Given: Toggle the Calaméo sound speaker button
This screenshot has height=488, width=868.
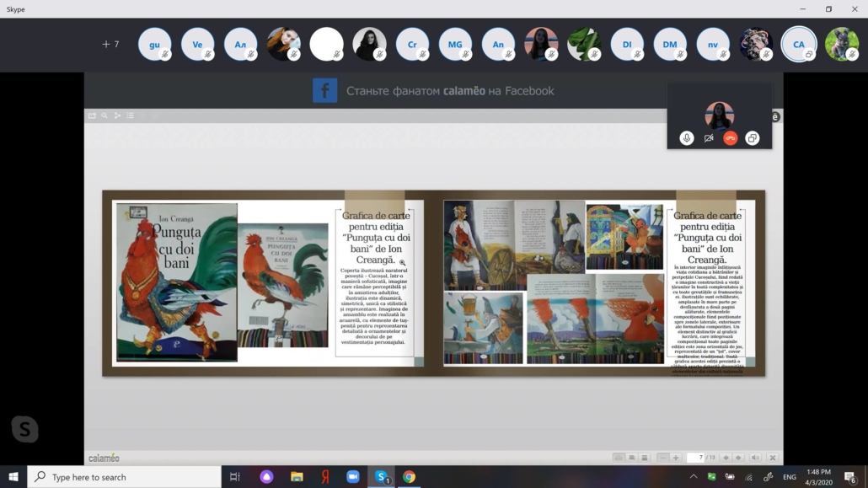Looking at the screenshot, I should 755,458.
